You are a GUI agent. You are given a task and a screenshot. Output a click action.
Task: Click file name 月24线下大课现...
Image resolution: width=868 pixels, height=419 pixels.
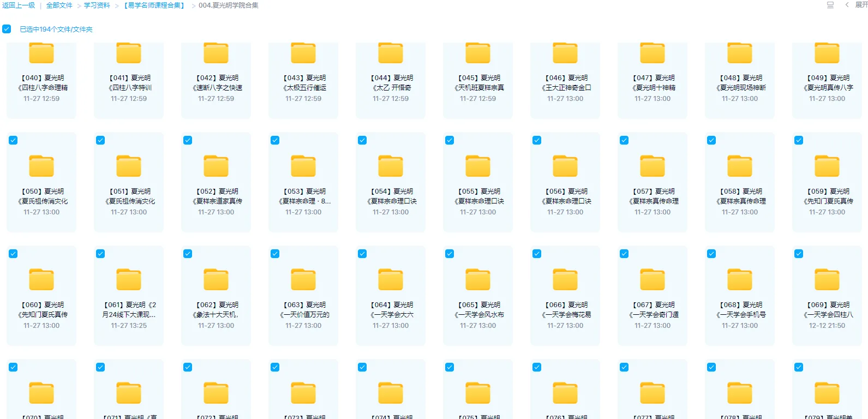[129, 315]
